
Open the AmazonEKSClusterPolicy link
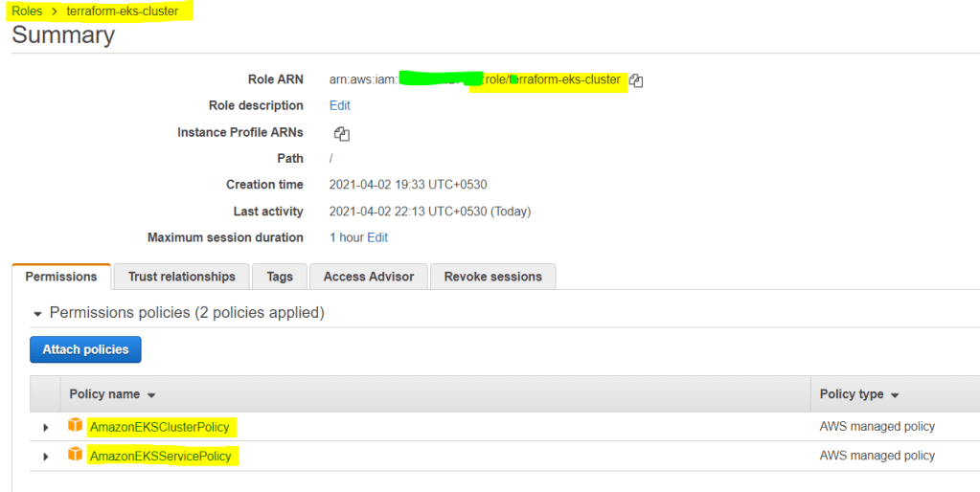159,427
